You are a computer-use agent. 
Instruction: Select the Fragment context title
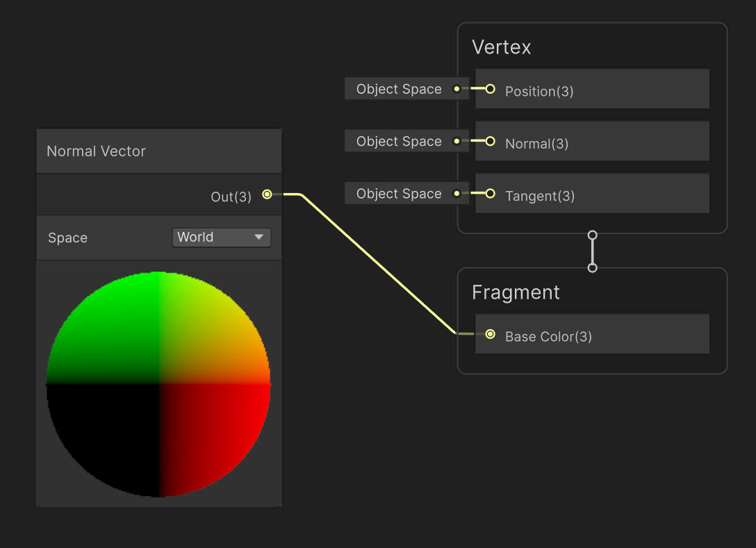(516, 292)
